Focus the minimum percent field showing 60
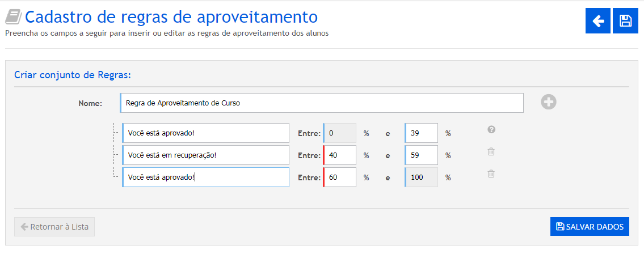644x254 pixels. click(340, 177)
